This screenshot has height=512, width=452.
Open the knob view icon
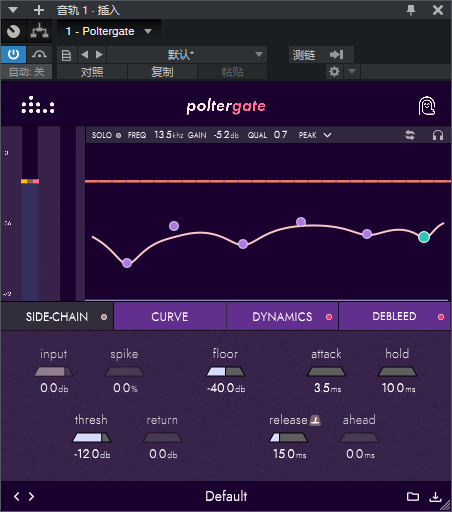click(x=13, y=31)
